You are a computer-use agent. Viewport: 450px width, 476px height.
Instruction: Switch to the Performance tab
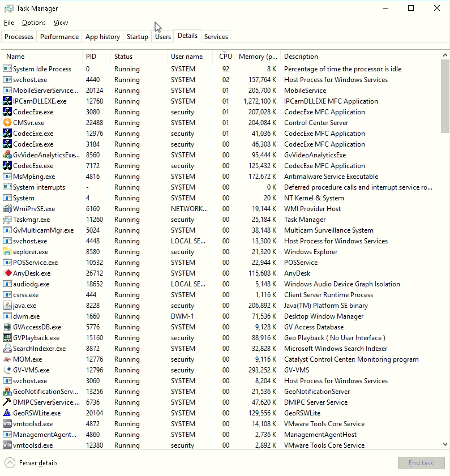click(x=59, y=37)
